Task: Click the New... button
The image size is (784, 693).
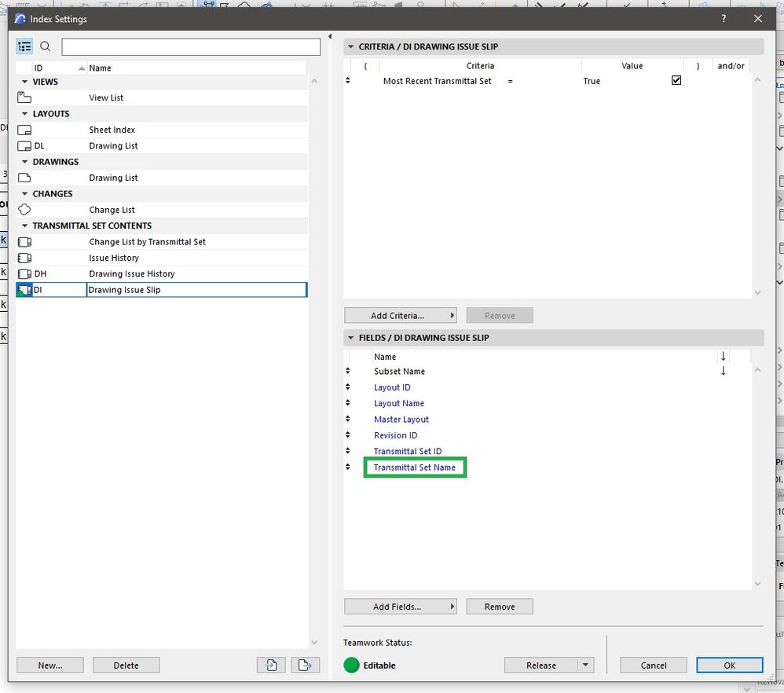Action: 50,665
